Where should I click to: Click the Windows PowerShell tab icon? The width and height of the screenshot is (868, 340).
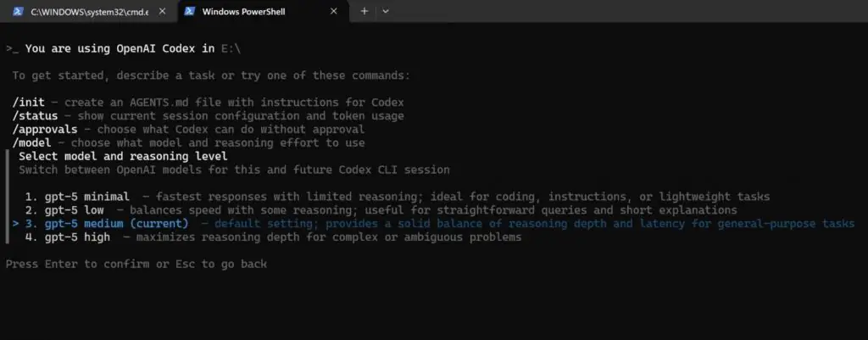tap(190, 12)
